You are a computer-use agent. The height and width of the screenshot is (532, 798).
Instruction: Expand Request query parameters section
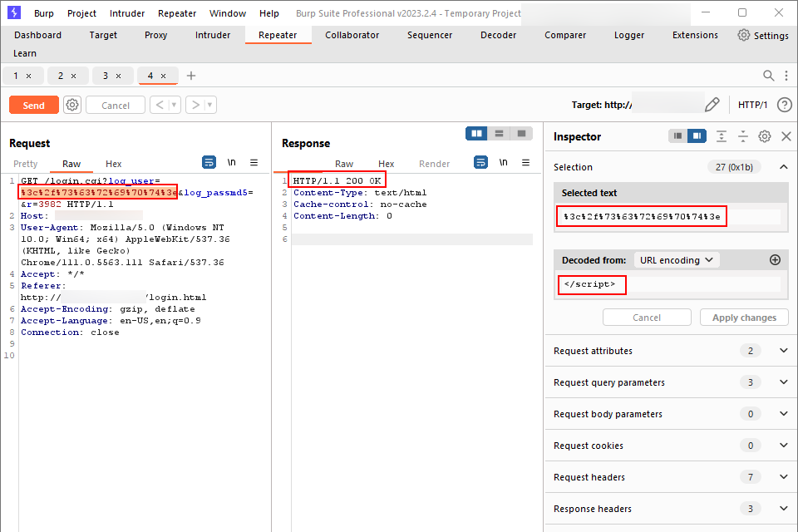pyautogui.click(x=784, y=382)
